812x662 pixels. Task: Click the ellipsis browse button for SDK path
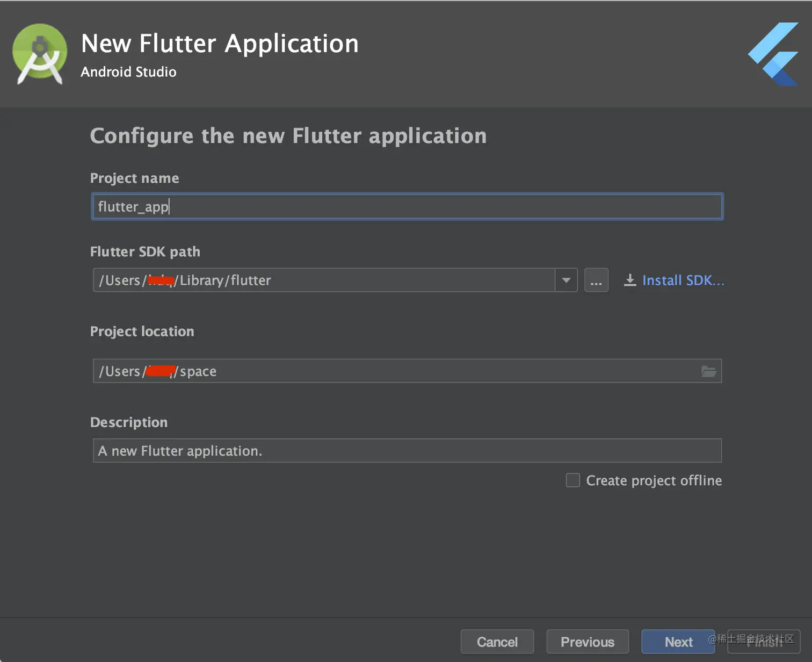[596, 280]
